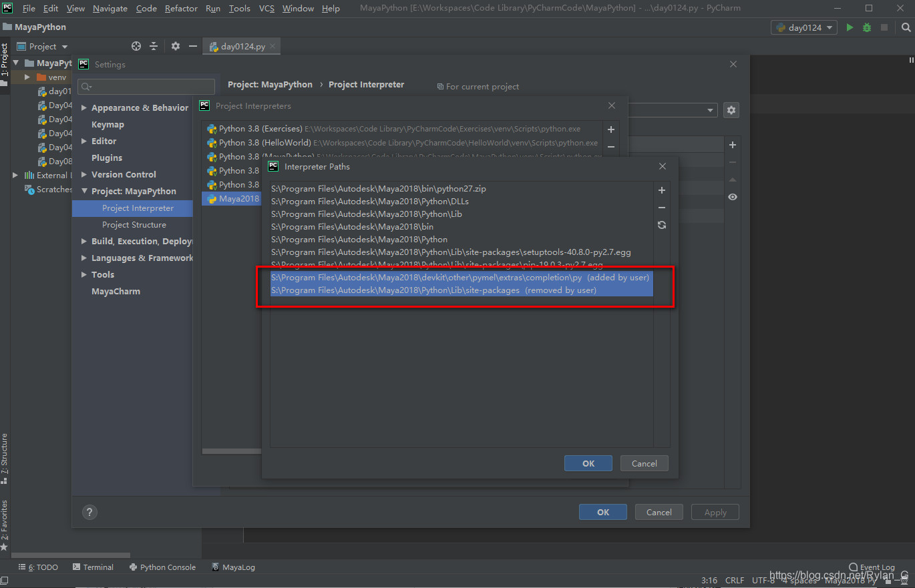The image size is (915, 588).
Task: Click OK in the Settings dialog
Action: 603,512
